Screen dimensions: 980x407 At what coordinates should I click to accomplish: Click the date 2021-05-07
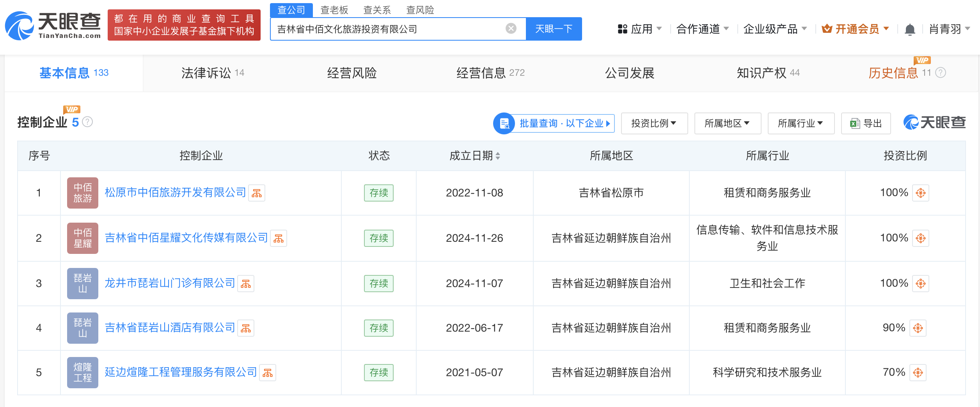coord(474,373)
